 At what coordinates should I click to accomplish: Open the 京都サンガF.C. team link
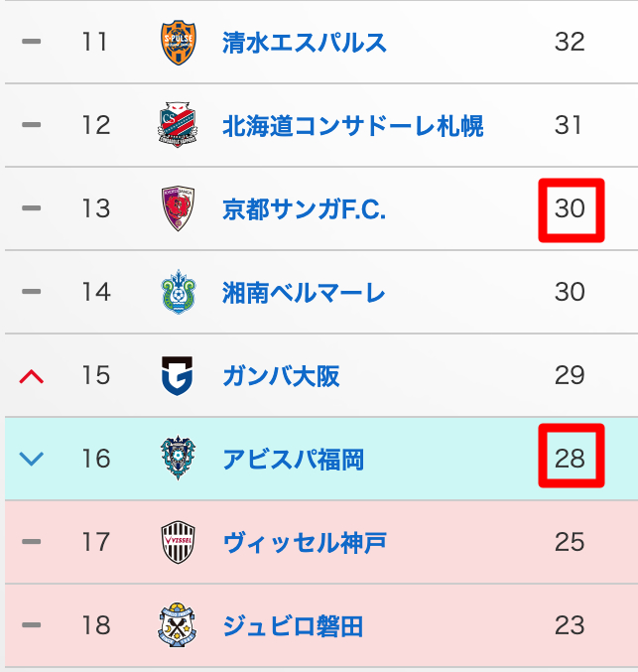point(304,209)
